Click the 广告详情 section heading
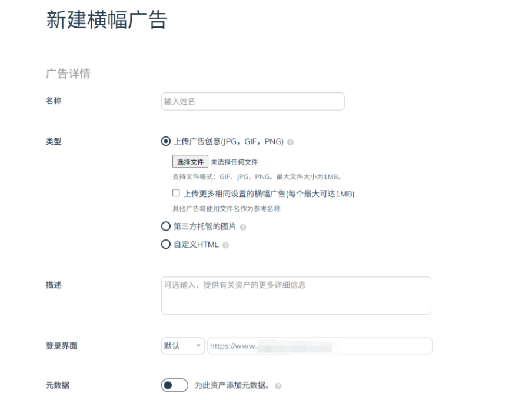Viewport: 532px width, 400px height. (68, 74)
